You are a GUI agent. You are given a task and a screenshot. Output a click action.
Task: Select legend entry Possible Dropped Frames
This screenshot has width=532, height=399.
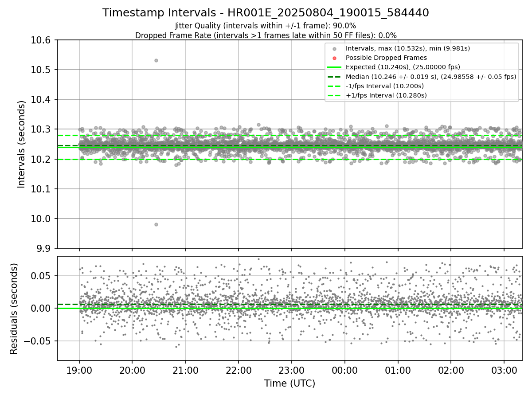386,58
